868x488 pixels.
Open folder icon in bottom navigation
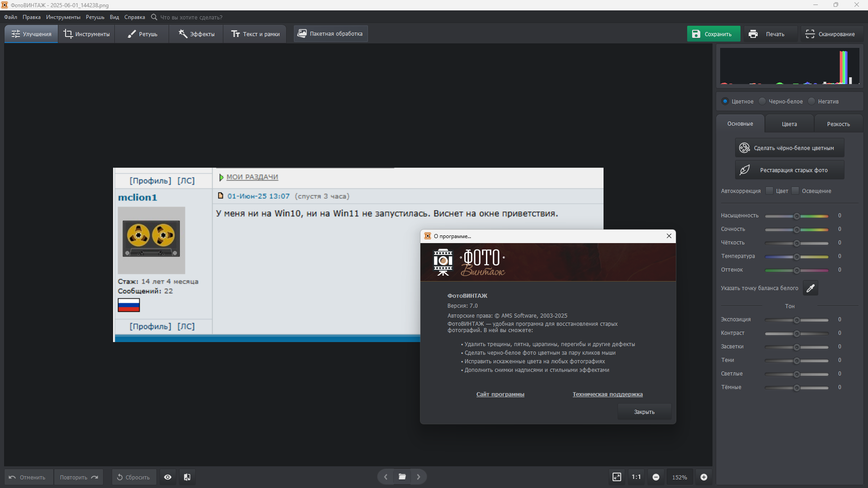(x=402, y=477)
